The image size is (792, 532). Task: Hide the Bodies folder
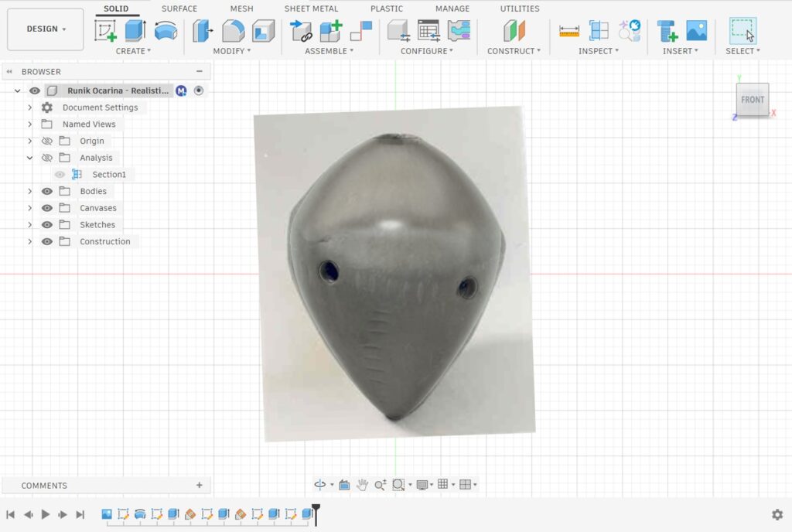(47, 191)
